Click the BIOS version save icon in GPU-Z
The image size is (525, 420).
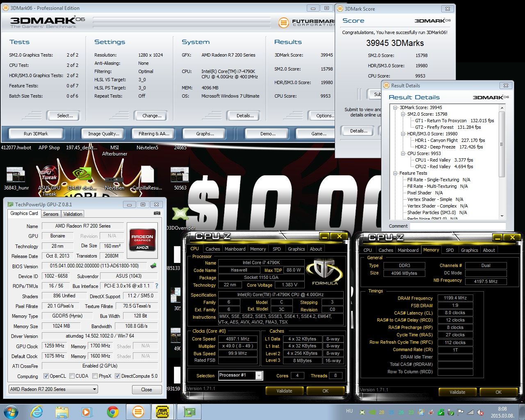click(154, 266)
